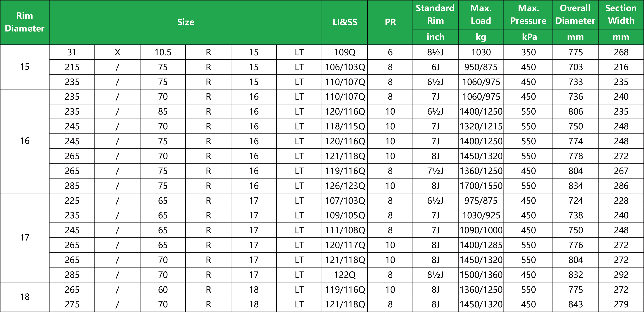Click the PR column header
The image size is (644, 312).
[x=390, y=22]
